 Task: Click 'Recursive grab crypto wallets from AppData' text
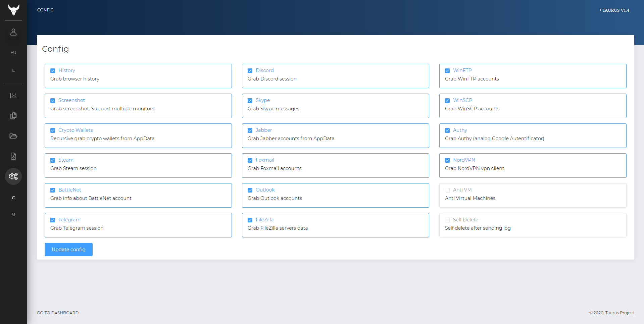tap(102, 139)
